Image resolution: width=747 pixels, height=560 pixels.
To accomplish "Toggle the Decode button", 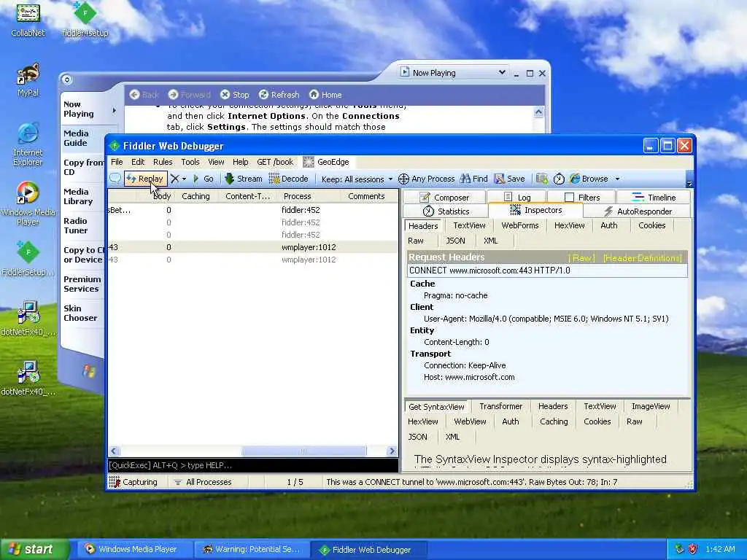I will (289, 179).
